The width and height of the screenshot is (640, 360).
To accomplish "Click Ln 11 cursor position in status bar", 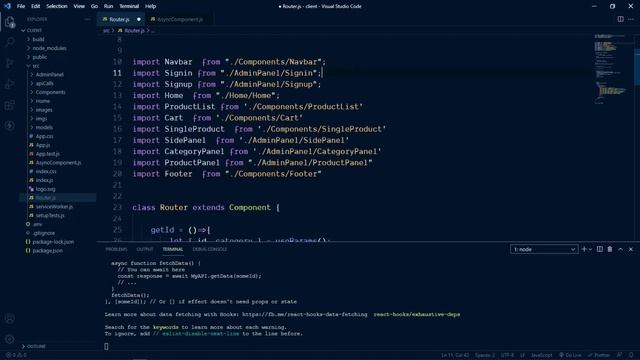I will [x=455, y=355].
